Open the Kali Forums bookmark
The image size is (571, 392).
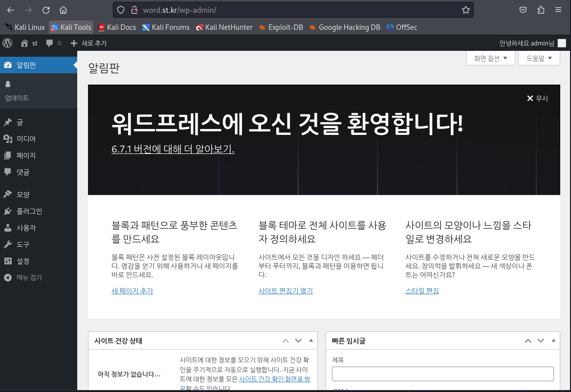pyautogui.click(x=166, y=27)
